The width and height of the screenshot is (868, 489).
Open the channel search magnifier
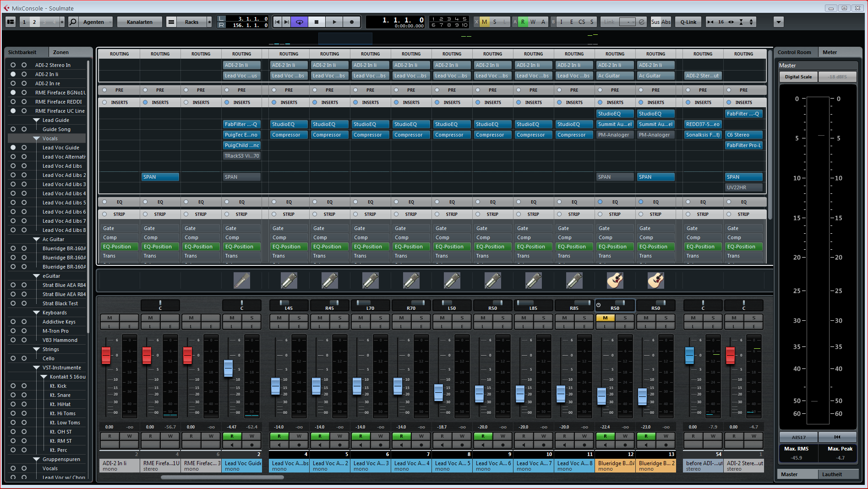pyautogui.click(x=73, y=22)
